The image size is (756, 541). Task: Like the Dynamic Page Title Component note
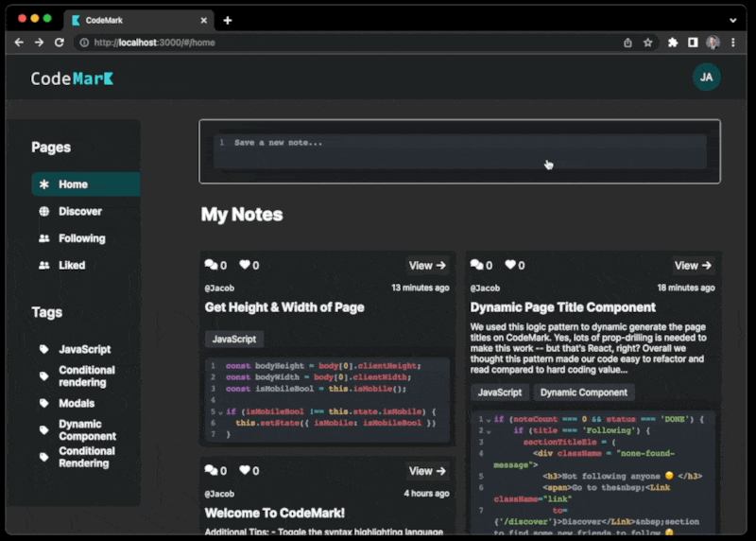510,265
